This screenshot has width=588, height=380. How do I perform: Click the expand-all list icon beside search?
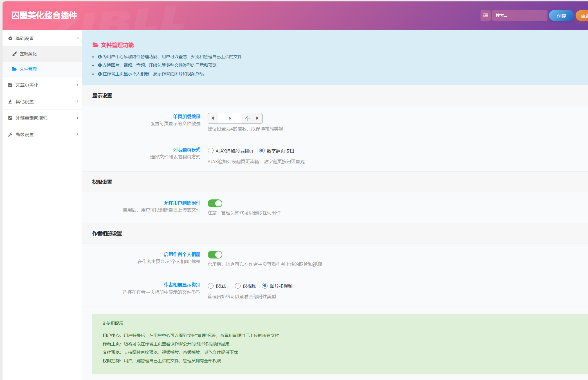pyautogui.click(x=485, y=15)
